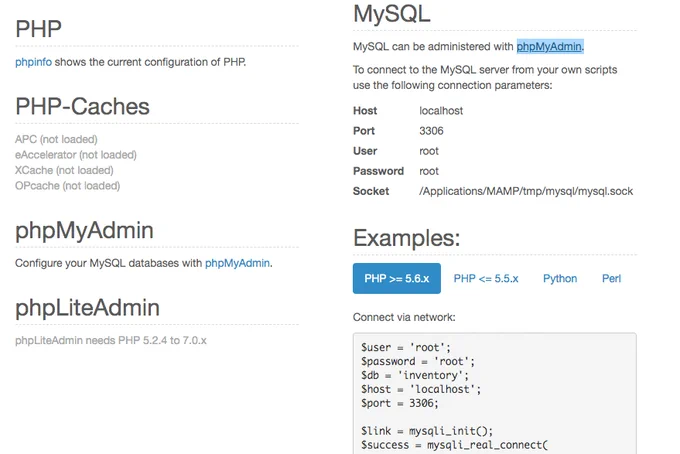Click the MySQL section heading
Image resolution: width=680 pixels, height=454 pixels.
[x=392, y=13]
